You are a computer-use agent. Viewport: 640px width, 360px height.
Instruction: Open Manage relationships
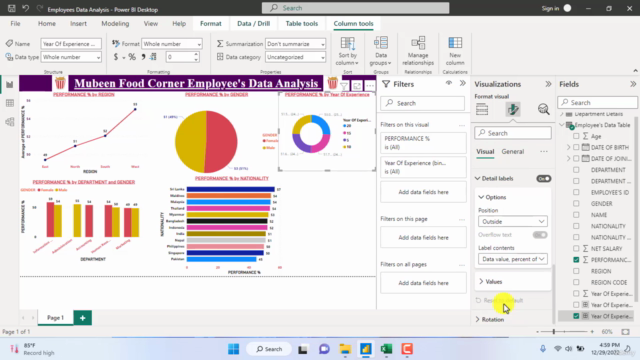[418, 51]
